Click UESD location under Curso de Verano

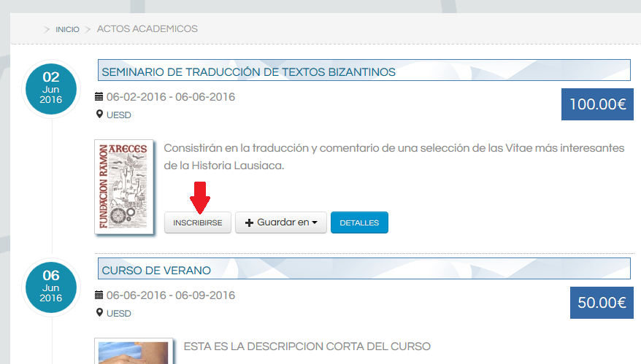[119, 314]
